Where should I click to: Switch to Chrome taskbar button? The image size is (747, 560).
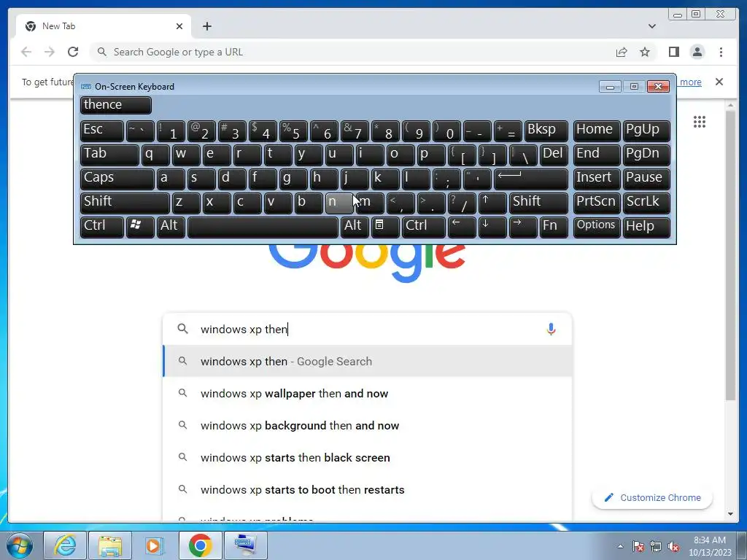click(200, 545)
